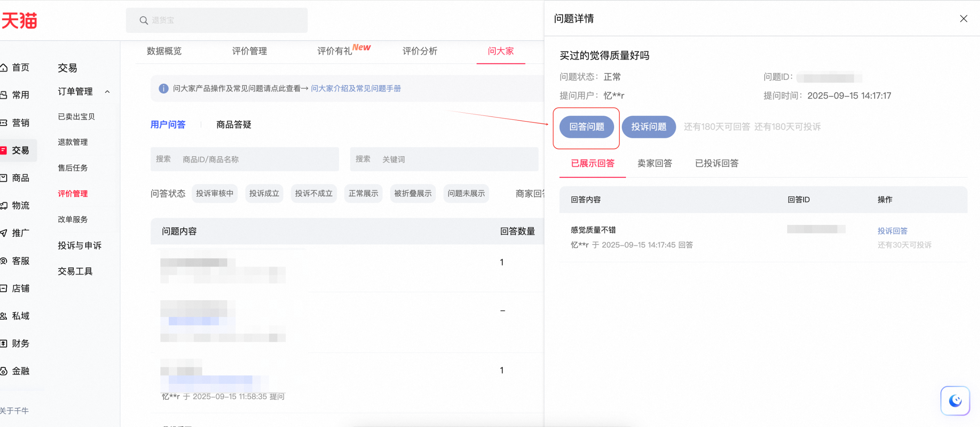Select 用户问答 sub-tab
Image resolution: width=980 pixels, height=427 pixels.
(168, 125)
